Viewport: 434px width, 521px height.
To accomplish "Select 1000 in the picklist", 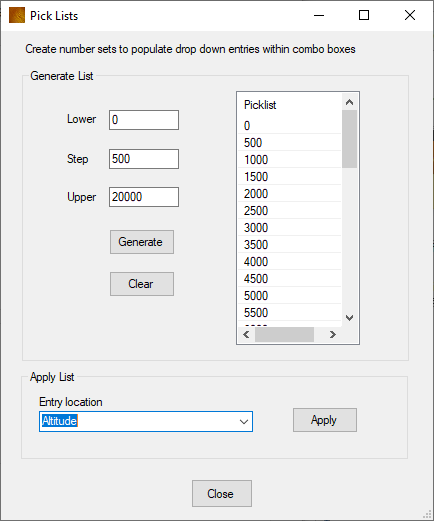I will coord(290,160).
